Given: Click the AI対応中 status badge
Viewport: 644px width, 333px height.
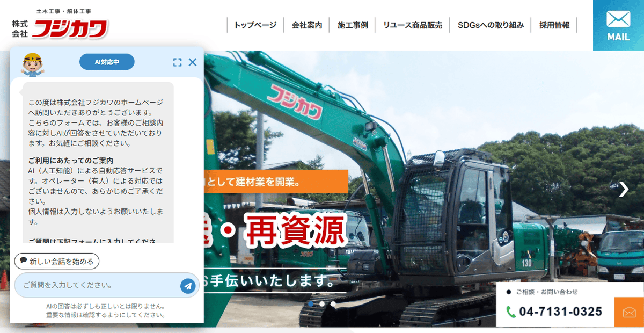Looking at the screenshot, I should [x=107, y=61].
